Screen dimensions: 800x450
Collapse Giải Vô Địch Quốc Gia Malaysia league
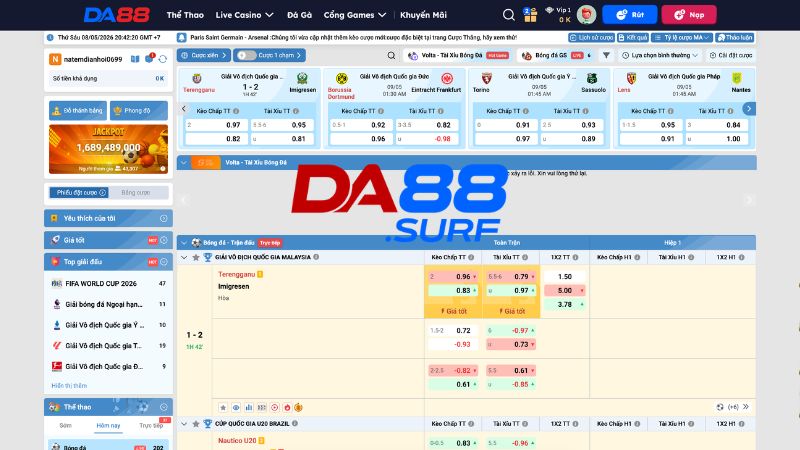[184, 257]
